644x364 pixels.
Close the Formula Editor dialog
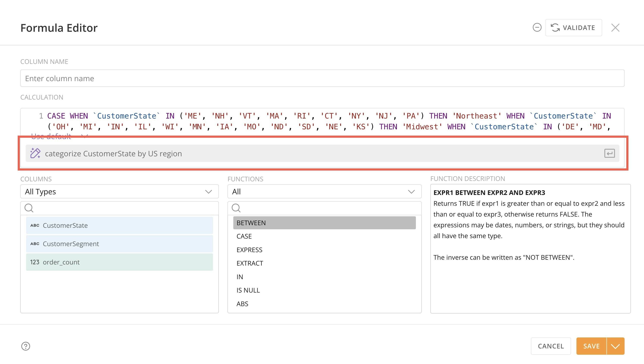[x=615, y=27]
